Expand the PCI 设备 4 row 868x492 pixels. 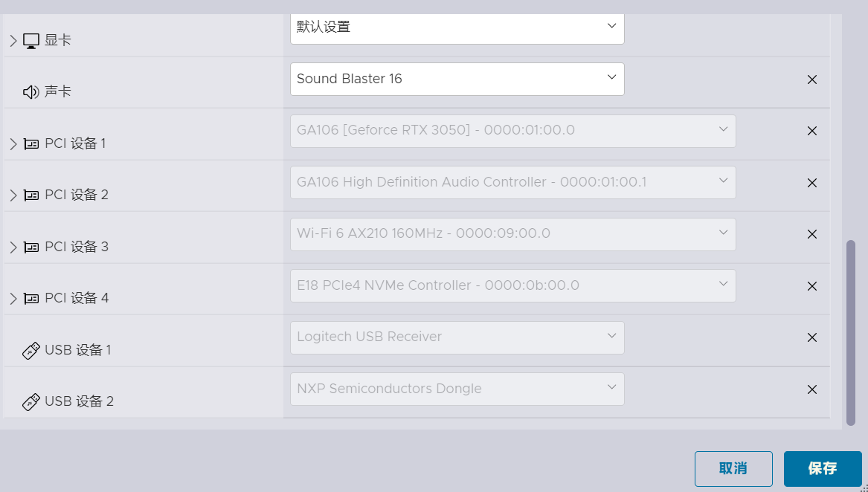point(13,299)
